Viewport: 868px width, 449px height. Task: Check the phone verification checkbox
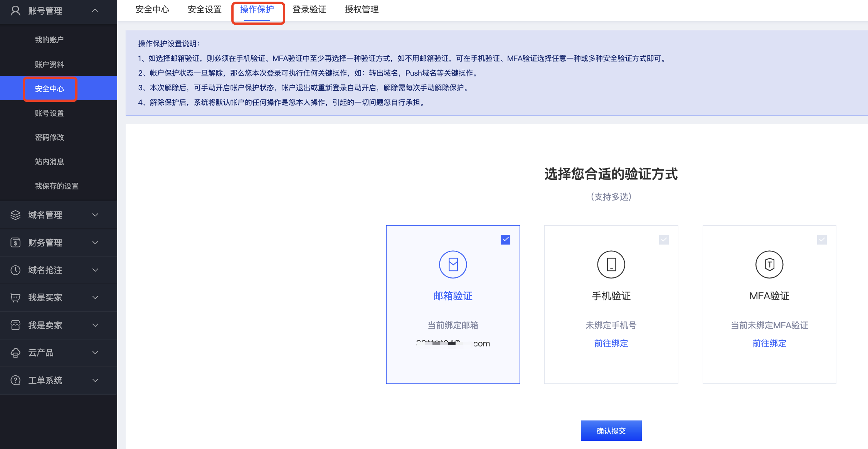pyautogui.click(x=664, y=240)
